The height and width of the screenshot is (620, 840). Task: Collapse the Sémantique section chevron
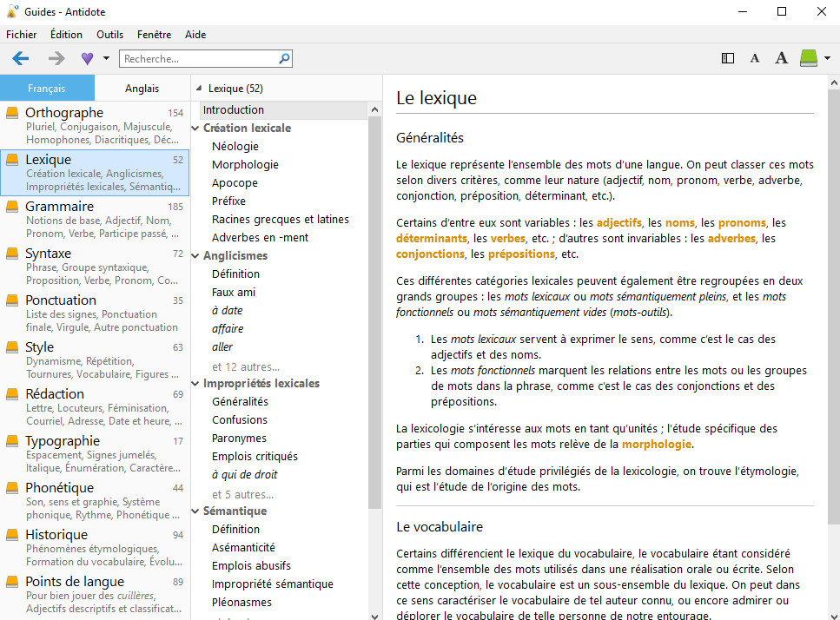195,511
